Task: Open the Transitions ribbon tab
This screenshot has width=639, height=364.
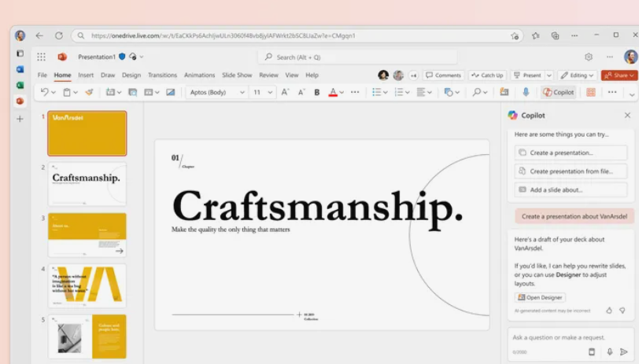Action: click(x=162, y=75)
